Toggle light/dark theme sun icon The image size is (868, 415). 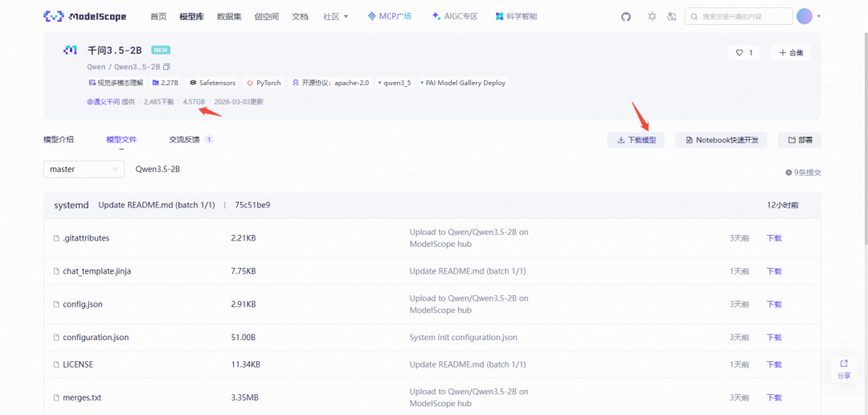[x=652, y=17]
